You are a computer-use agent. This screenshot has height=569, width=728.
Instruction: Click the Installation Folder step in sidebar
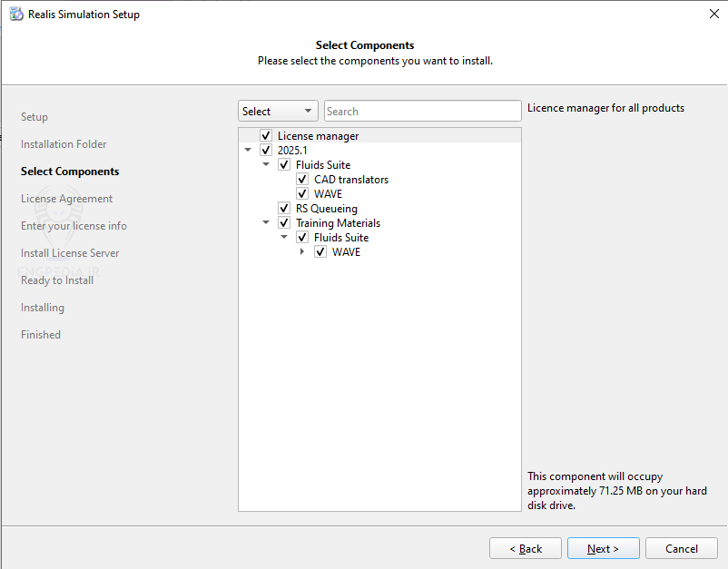pyautogui.click(x=64, y=144)
